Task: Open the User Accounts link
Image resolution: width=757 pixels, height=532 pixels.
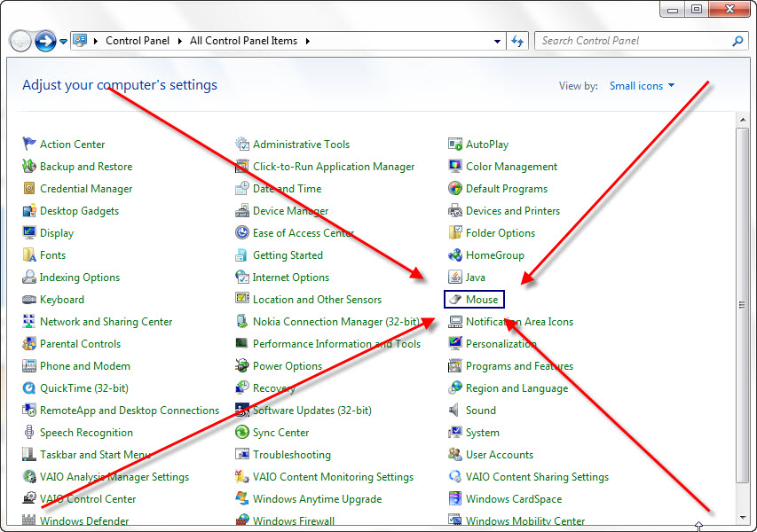Action: 500,454
